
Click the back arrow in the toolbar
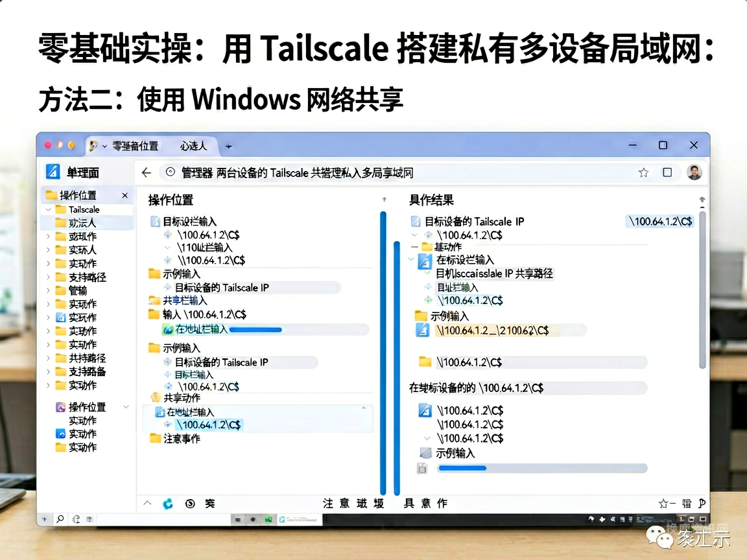coord(147,172)
